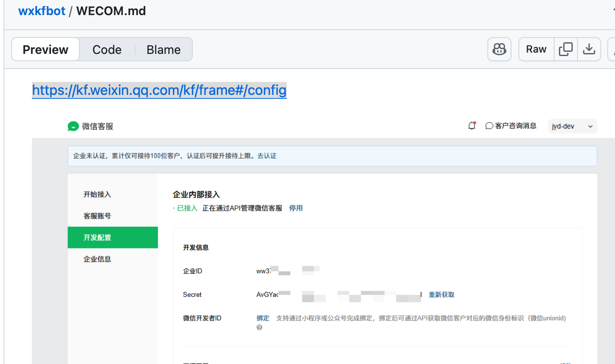Screen dimensions: 615x364
Task: Click the 企业ID label
Action: pyautogui.click(x=192, y=271)
